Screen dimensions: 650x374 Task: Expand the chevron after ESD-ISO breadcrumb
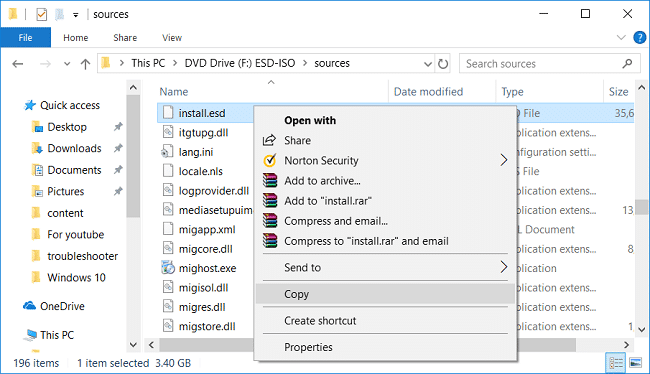click(305, 63)
